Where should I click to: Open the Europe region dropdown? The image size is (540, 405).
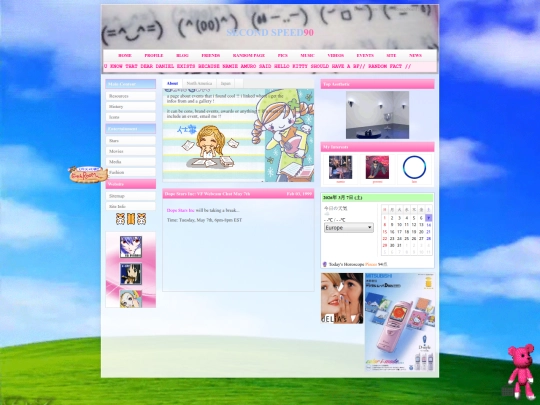tap(349, 228)
